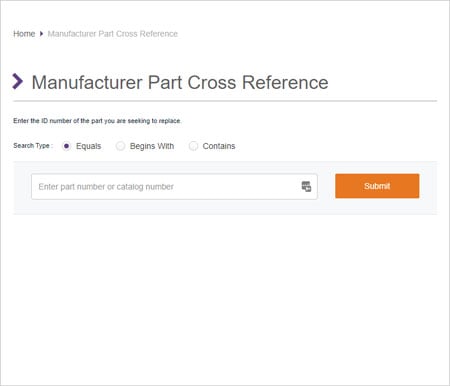This screenshot has width=450, height=386.
Task: Click the breadcrumb arrow separator
Action: [x=41, y=34]
